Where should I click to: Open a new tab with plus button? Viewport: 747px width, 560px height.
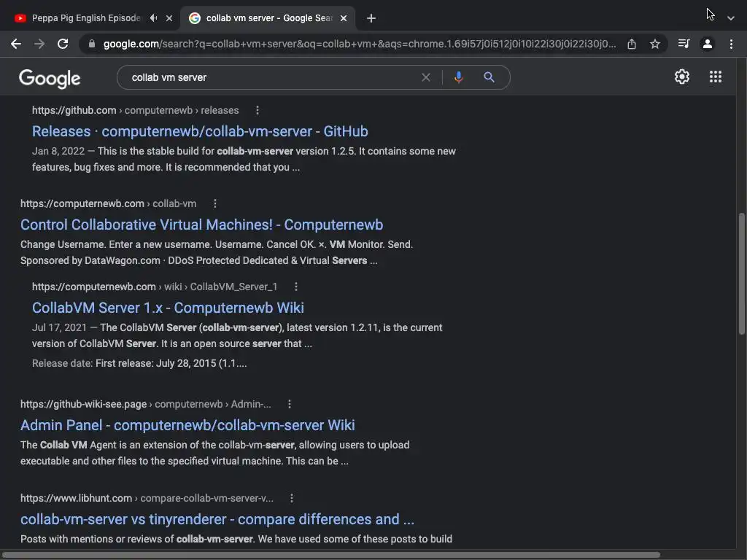(x=371, y=18)
